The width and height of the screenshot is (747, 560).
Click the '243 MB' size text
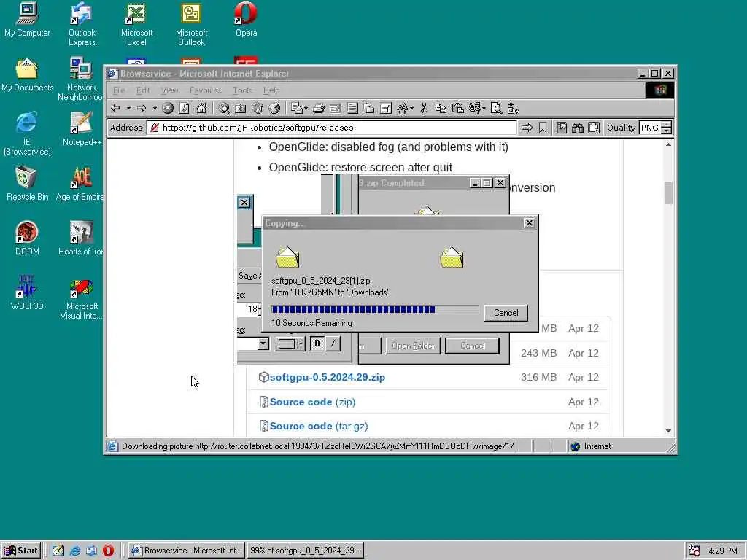tap(539, 353)
